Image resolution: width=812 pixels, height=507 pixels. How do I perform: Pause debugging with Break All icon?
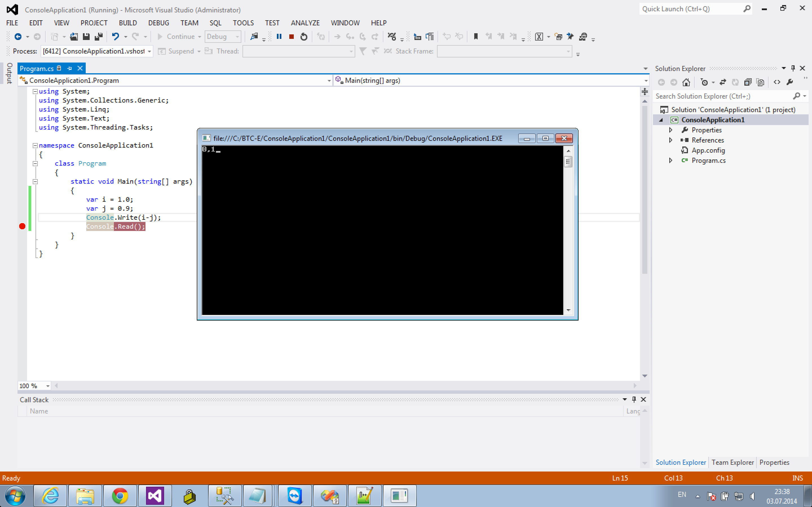click(x=279, y=37)
